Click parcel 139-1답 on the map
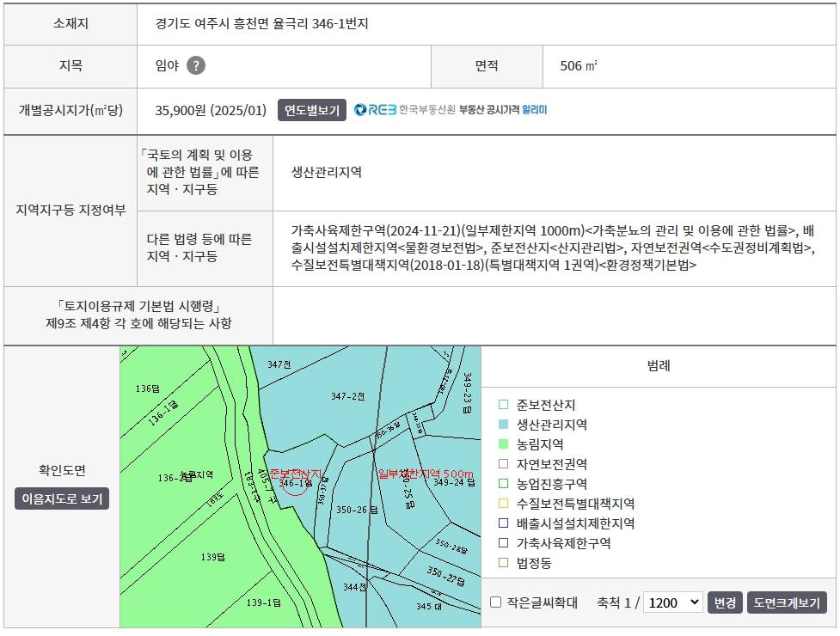The image size is (840, 636). (x=264, y=602)
